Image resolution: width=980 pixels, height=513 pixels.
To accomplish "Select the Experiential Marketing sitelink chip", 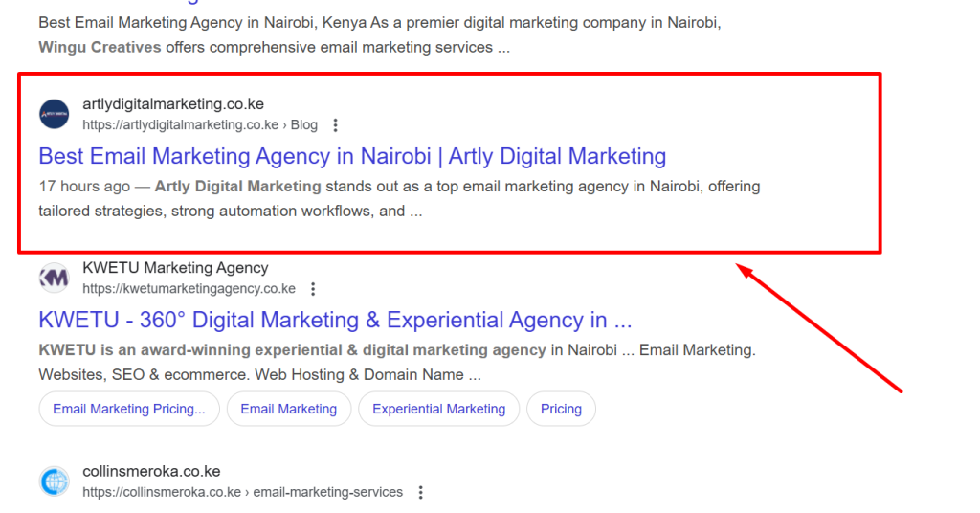I will [x=438, y=409].
